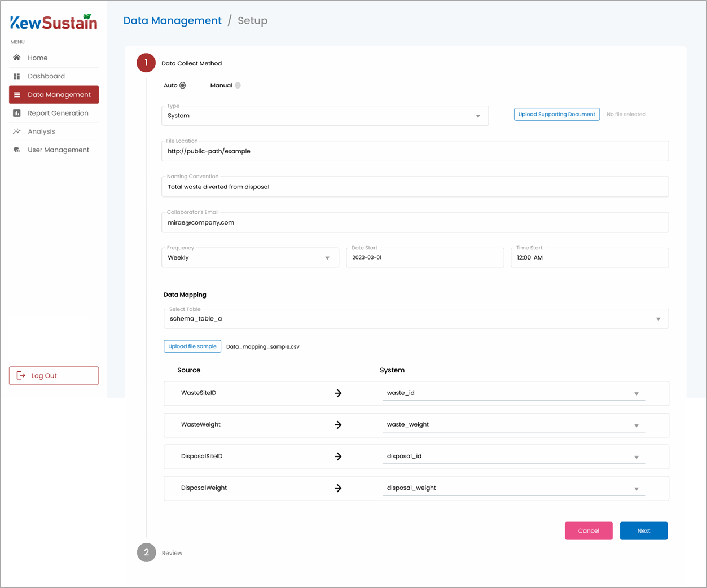Expand the Select Table dropdown
This screenshot has width=707, height=588.
pyautogui.click(x=416, y=319)
